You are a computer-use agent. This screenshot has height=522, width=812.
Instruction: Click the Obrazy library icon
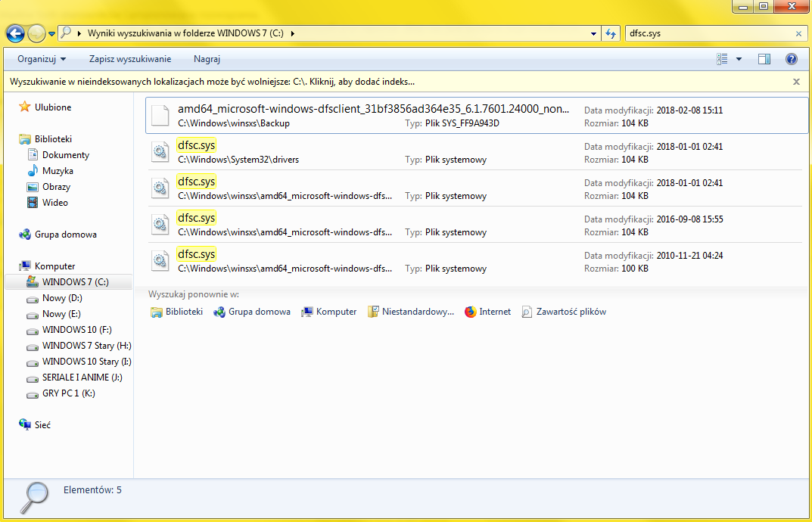(33, 187)
